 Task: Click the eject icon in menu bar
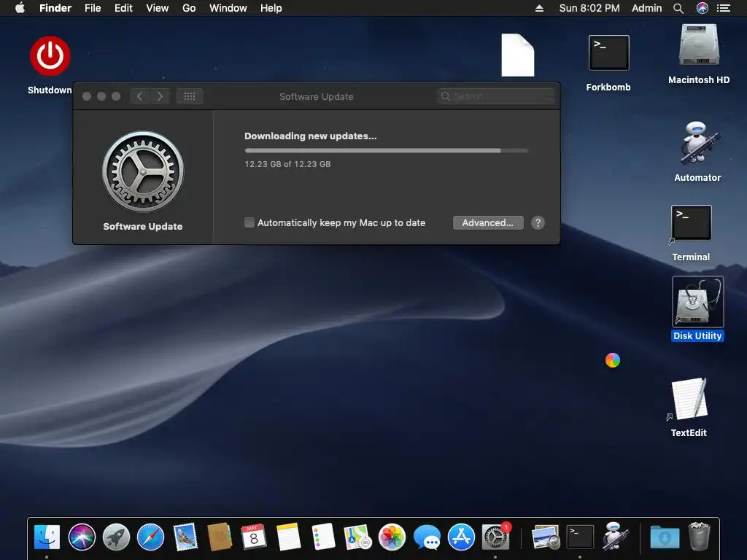pos(539,8)
